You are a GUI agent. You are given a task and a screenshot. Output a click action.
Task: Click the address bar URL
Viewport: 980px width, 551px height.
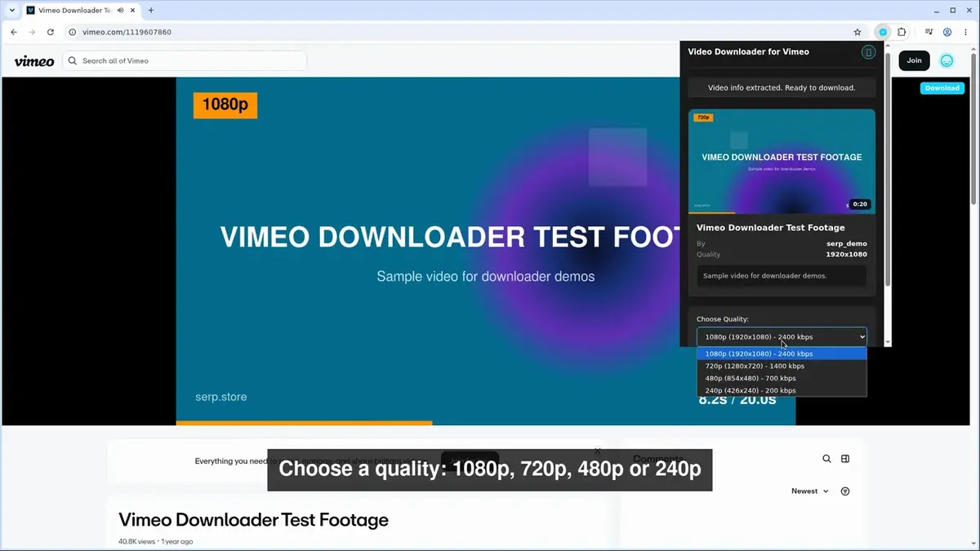pos(127,32)
